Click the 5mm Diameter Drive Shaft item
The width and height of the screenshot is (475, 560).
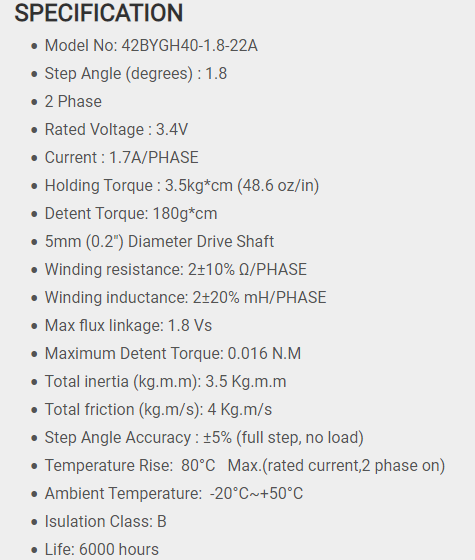pyautogui.click(x=159, y=242)
